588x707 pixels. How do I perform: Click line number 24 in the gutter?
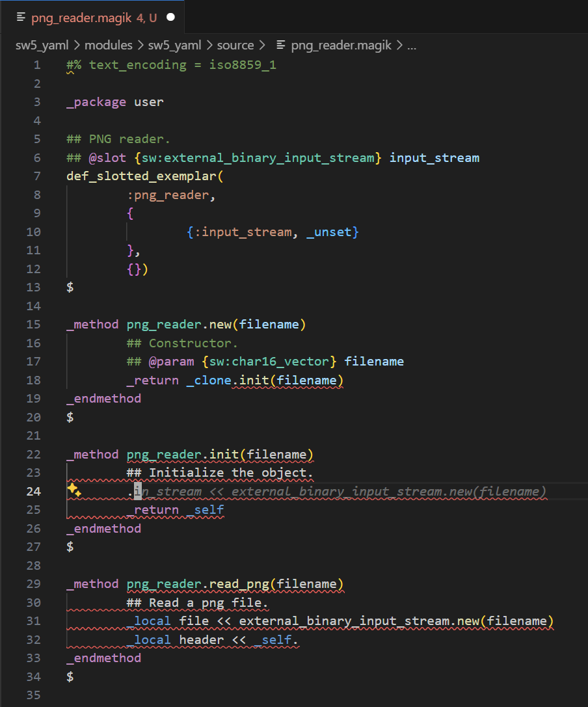pyautogui.click(x=33, y=491)
